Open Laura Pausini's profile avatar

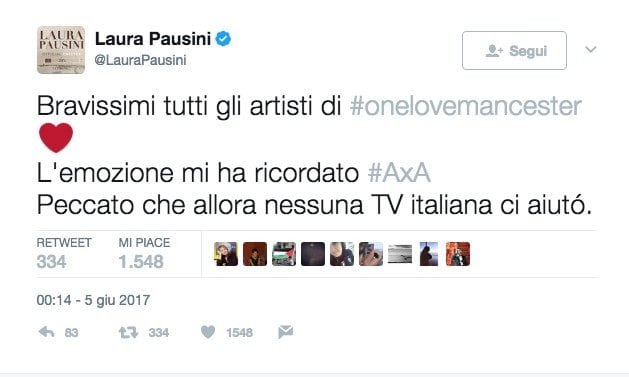click(61, 50)
